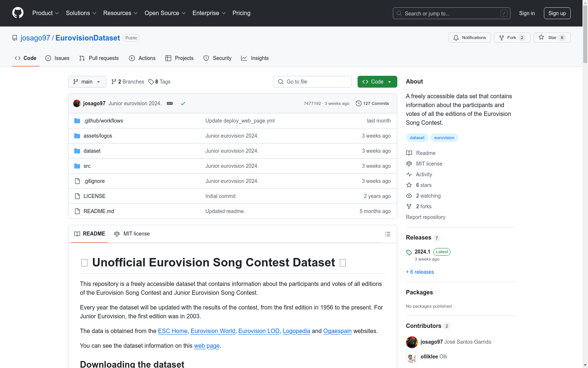Switch to the Security tab
The height and width of the screenshot is (368, 588).
[x=217, y=58]
